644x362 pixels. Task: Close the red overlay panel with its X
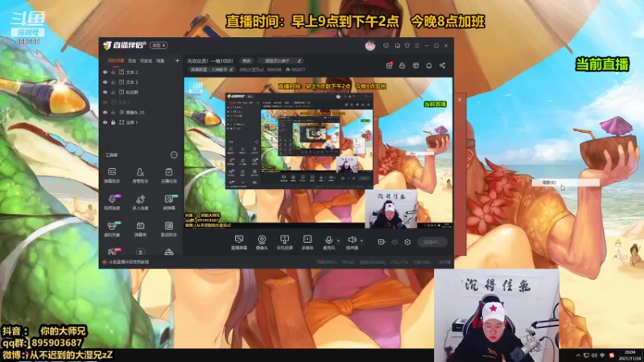click(x=460, y=100)
